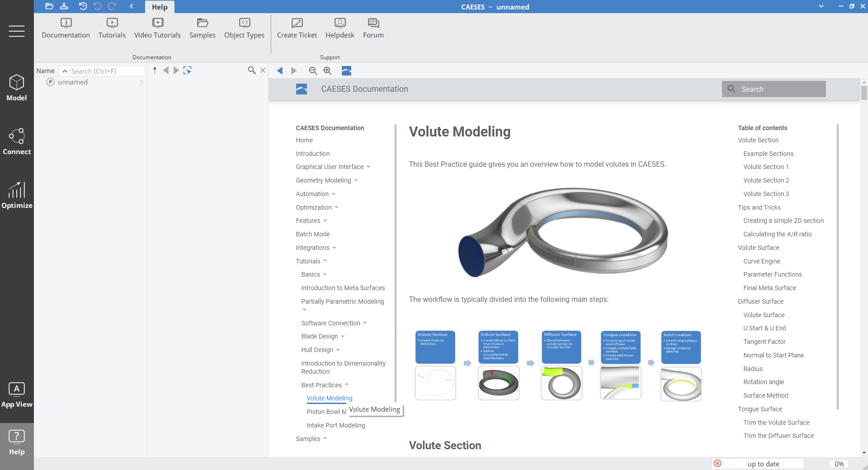Expand the Features section

coord(325,221)
